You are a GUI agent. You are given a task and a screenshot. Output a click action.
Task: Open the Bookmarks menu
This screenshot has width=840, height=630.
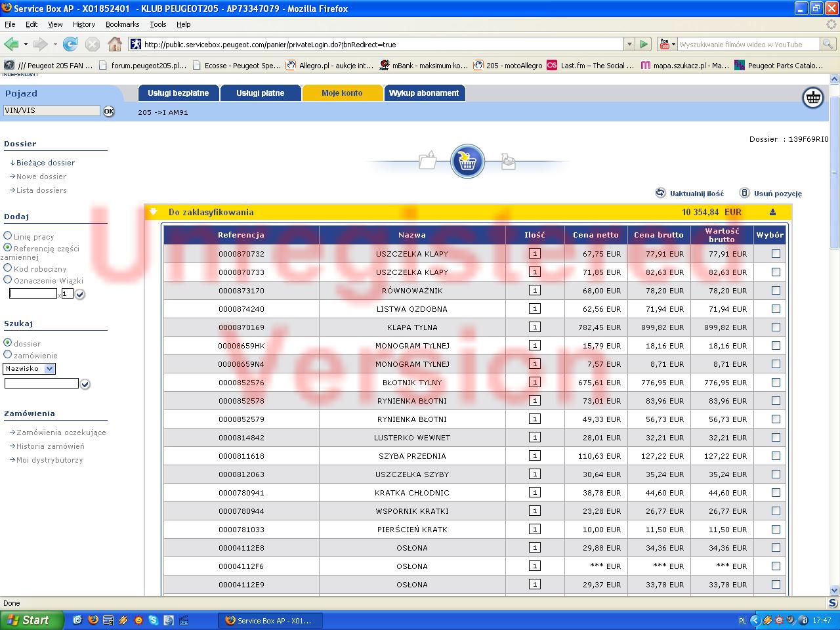coord(122,24)
